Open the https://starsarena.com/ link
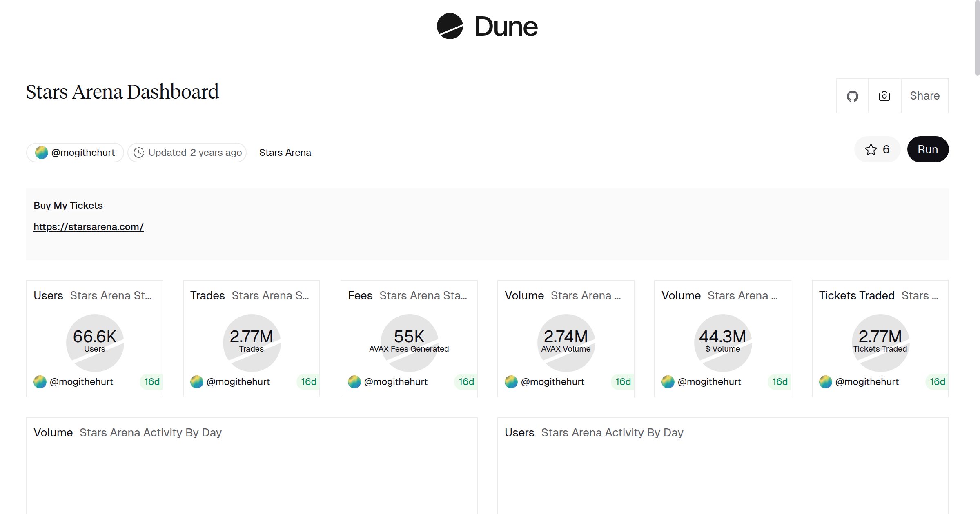 [89, 226]
